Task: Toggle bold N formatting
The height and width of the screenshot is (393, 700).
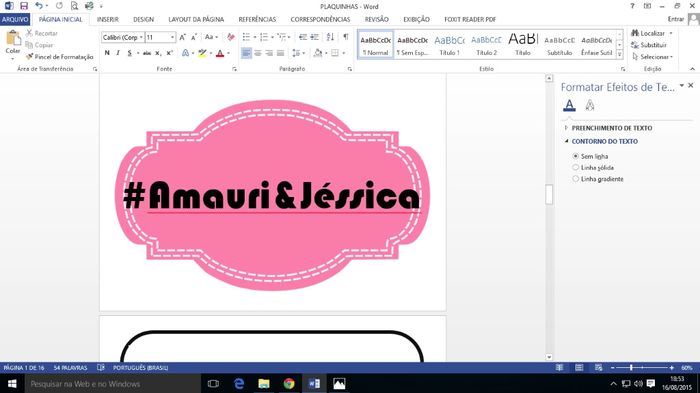Action: [x=107, y=53]
